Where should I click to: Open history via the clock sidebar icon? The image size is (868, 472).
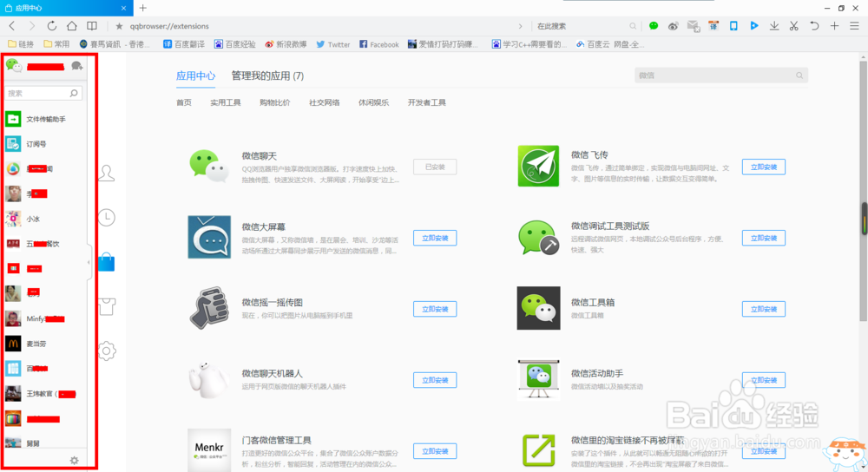[107, 218]
